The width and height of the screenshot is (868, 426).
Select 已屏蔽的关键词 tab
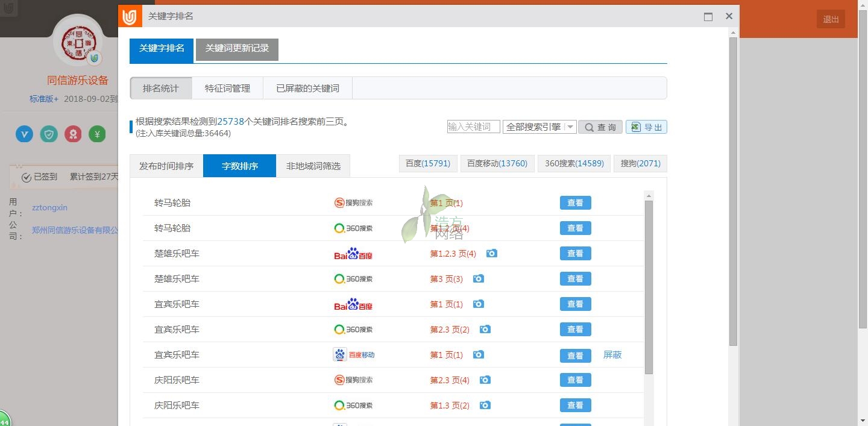click(307, 89)
